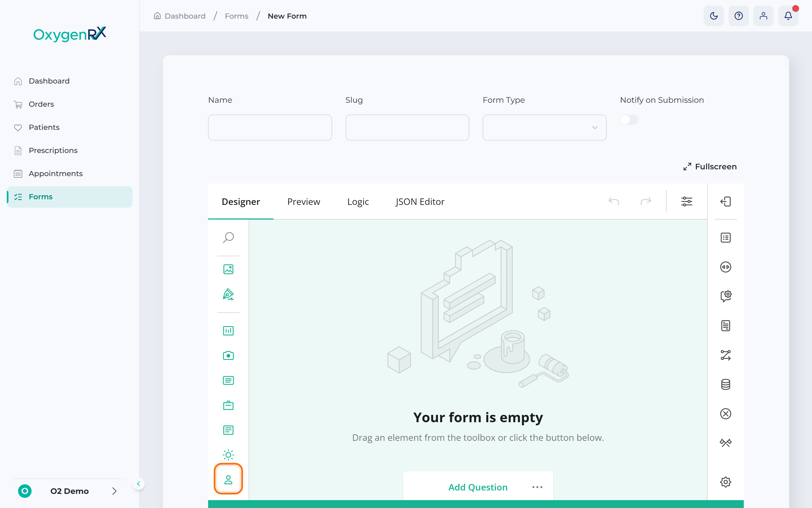The height and width of the screenshot is (508, 812).
Task: Open Orders in the sidebar
Action: coord(69,104)
